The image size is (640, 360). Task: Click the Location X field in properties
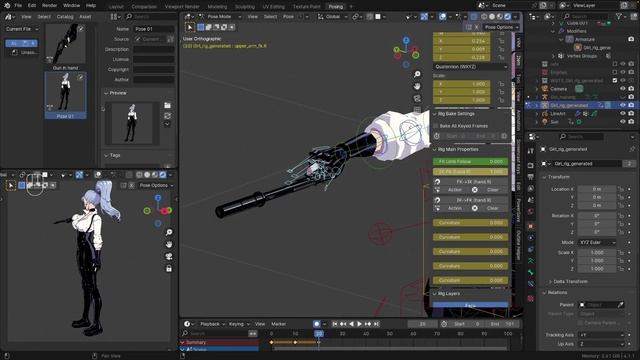point(597,189)
